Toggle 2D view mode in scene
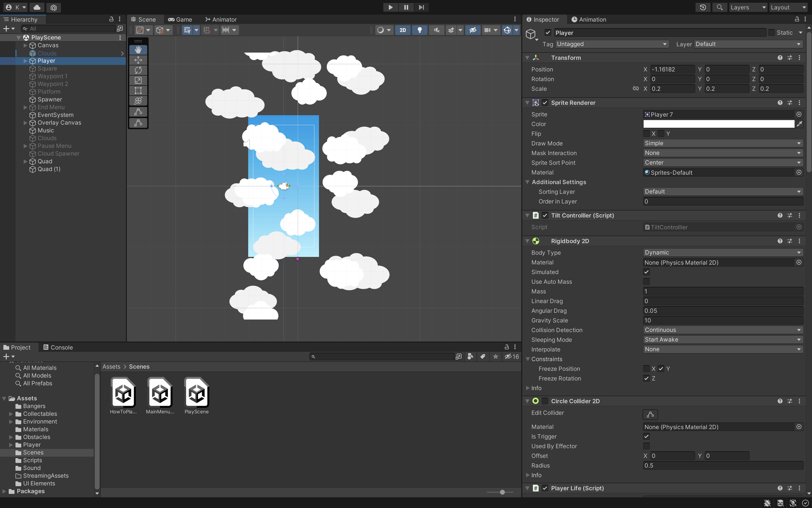The height and width of the screenshot is (508, 812). (x=402, y=30)
